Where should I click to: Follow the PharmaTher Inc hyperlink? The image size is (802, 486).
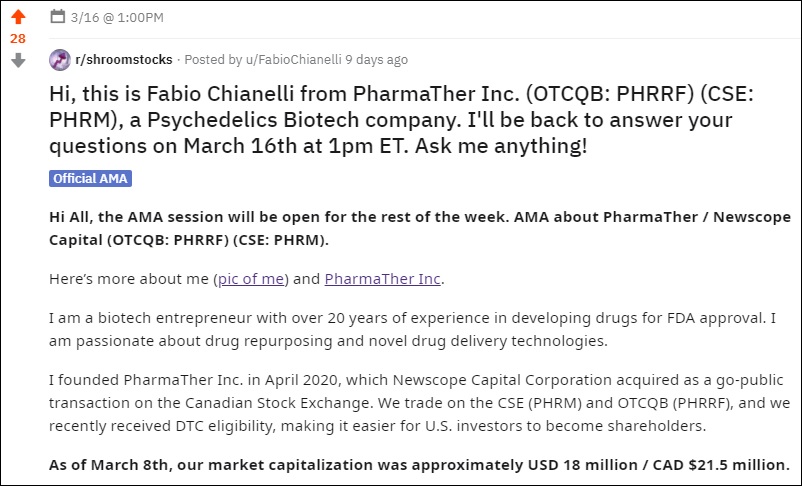pyautogui.click(x=383, y=279)
